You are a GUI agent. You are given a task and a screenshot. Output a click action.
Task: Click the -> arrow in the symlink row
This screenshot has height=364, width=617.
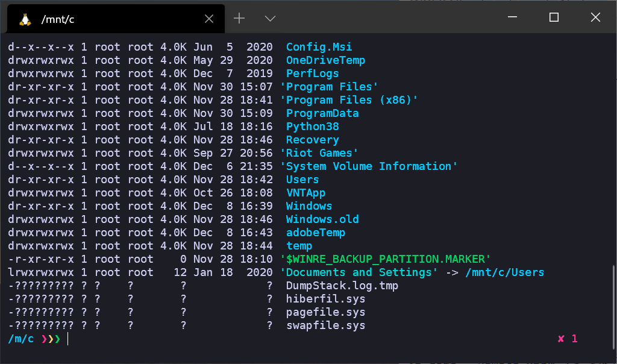pyautogui.click(x=452, y=272)
